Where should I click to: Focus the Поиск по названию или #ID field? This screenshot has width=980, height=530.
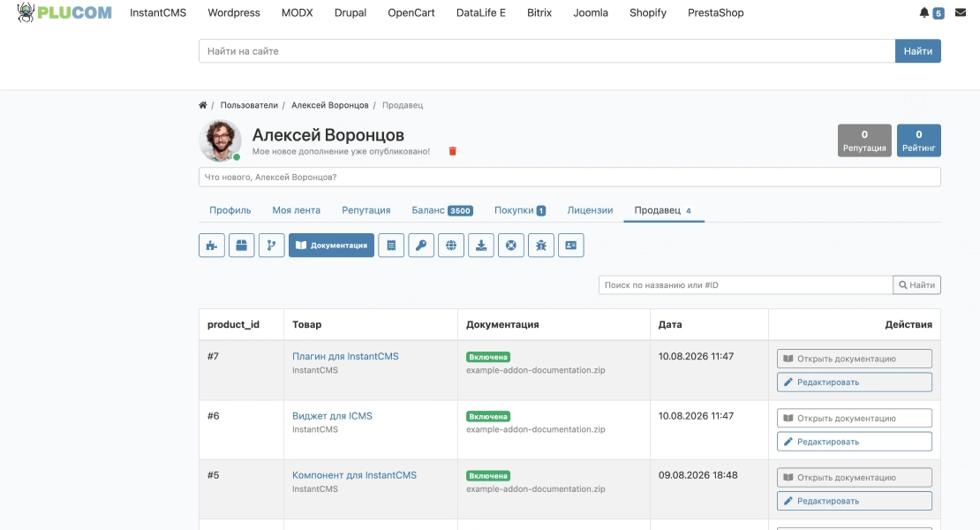(x=746, y=285)
